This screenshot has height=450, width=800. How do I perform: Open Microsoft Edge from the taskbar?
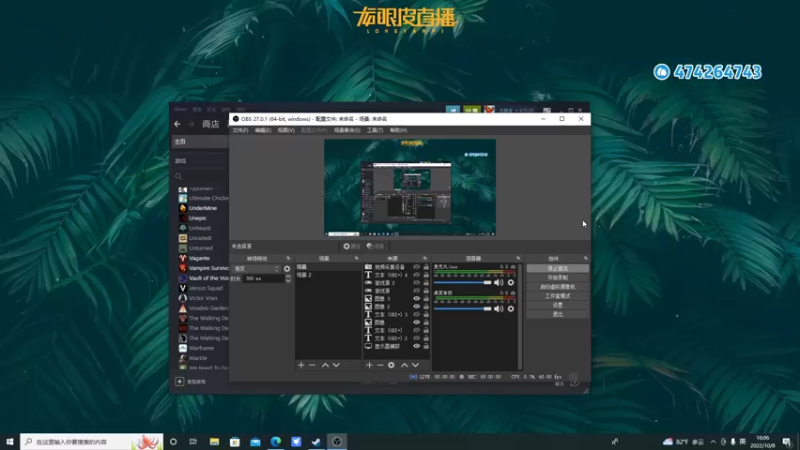coord(276,442)
